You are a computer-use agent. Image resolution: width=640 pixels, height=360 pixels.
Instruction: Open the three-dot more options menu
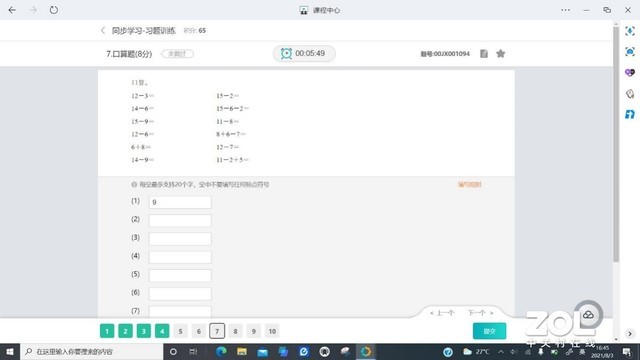pos(565,10)
